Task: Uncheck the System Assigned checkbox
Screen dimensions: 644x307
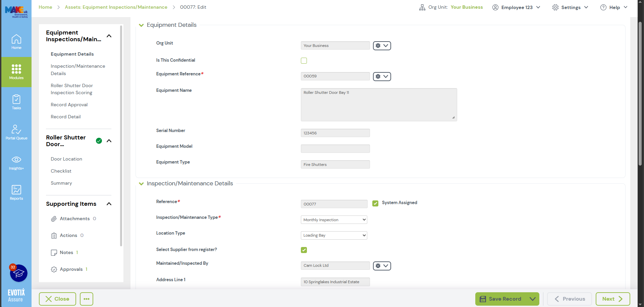Action: (x=375, y=203)
